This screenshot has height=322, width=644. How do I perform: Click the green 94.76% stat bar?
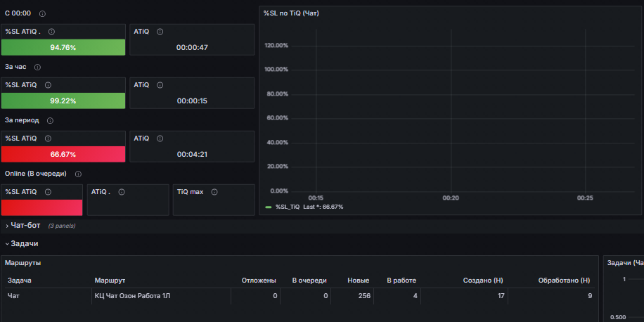[x=63, y=47]
